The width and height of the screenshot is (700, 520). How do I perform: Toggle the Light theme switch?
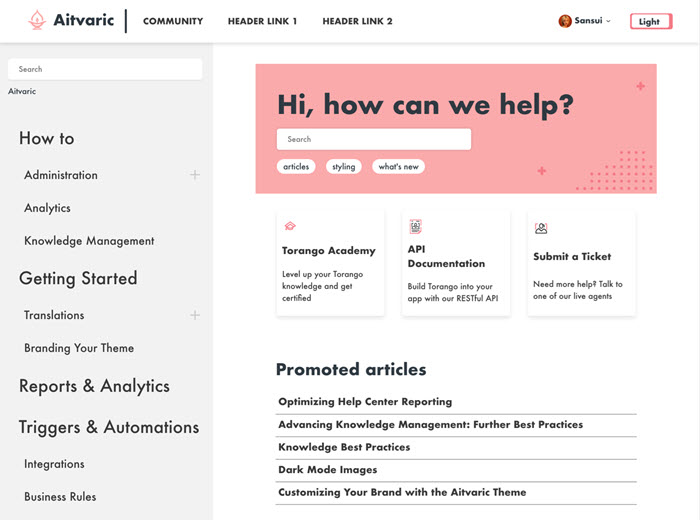(650, 21)
